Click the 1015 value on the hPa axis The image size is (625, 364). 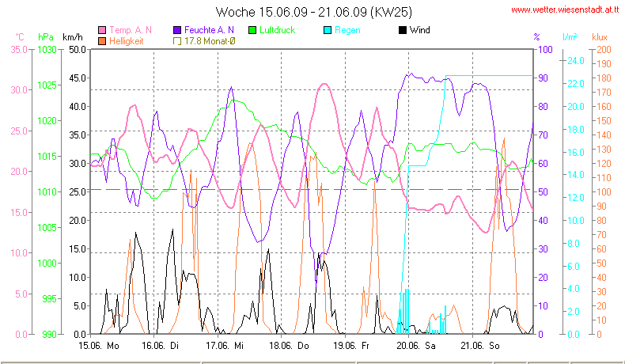tap(47, 157)
